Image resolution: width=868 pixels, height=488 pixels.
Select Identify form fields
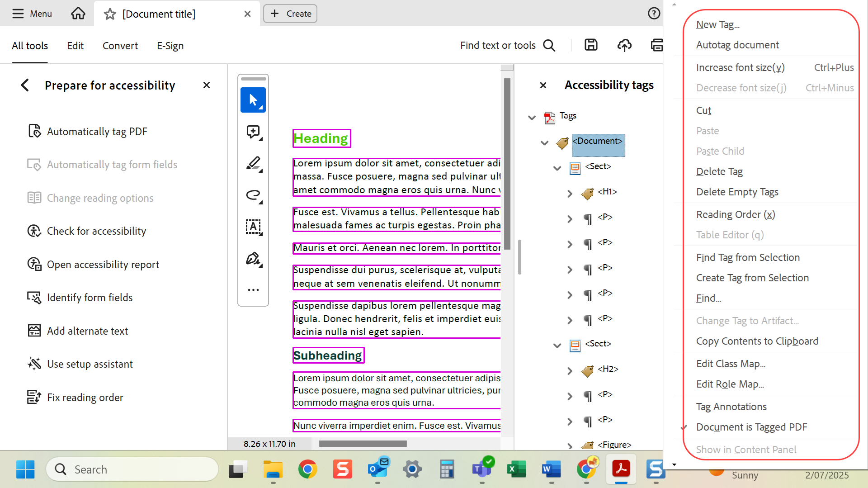click(x=80, y=298)
